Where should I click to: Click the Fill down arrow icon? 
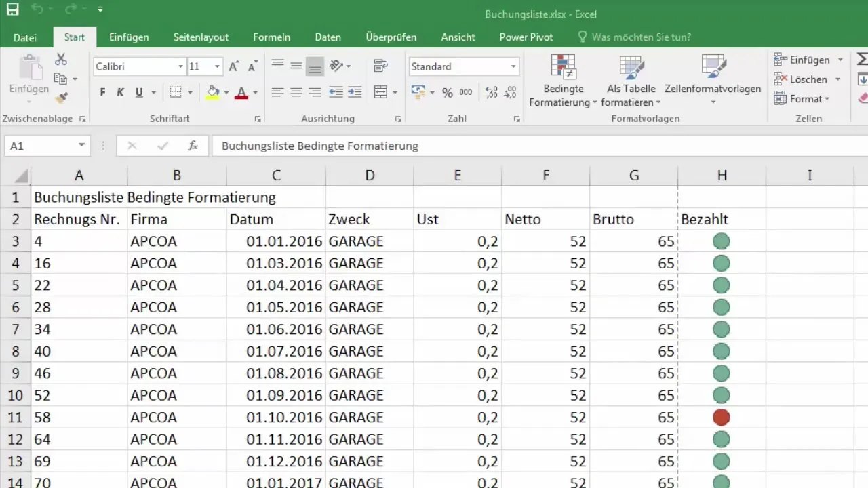pos(863,79)
